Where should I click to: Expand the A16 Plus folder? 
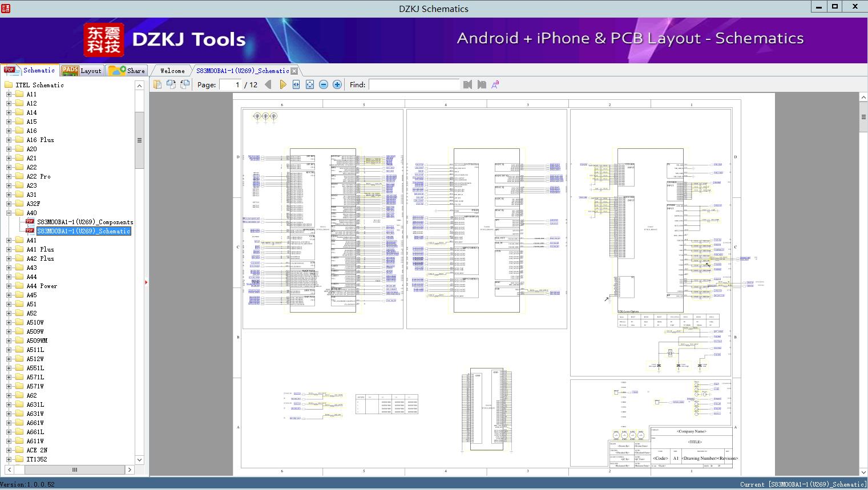click(x=9, y=140)
